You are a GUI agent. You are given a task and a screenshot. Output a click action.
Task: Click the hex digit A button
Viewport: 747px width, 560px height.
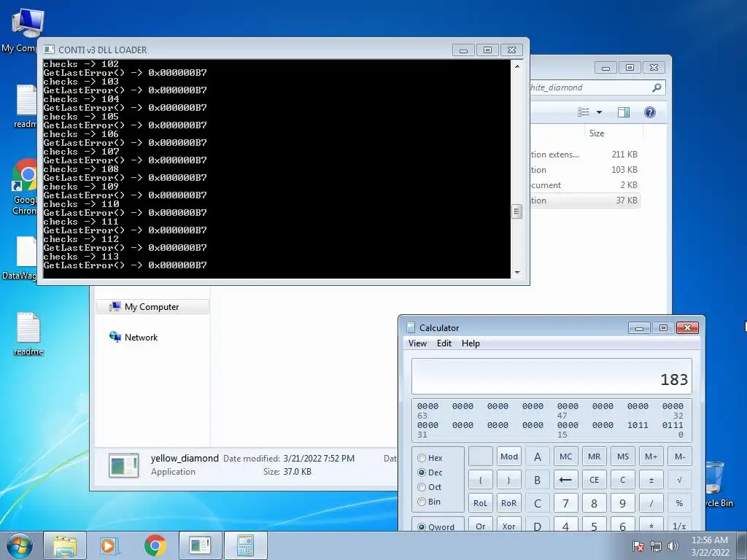point(538,456)
